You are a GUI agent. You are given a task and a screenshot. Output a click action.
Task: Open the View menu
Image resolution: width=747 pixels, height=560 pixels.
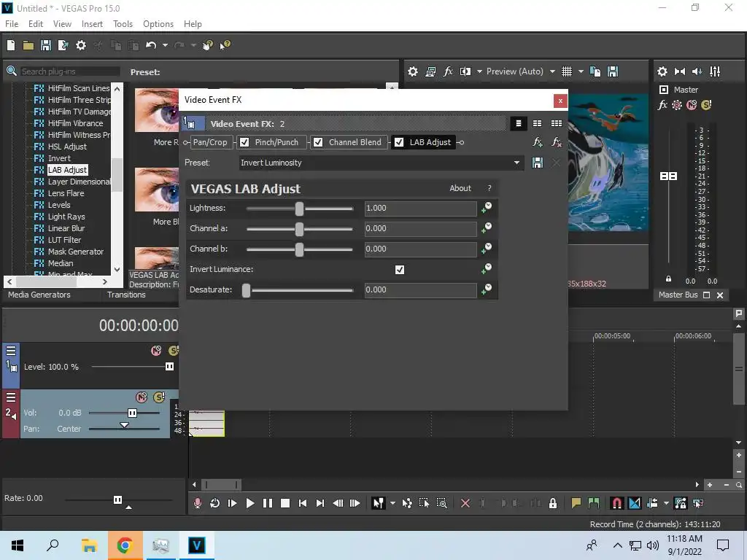62,24
